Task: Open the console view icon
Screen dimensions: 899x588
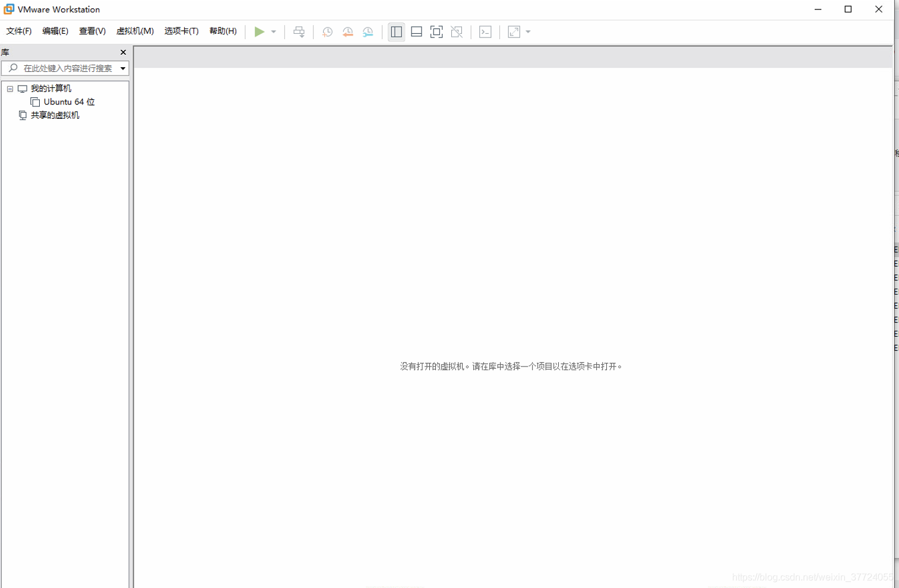Action: point(485,32)
